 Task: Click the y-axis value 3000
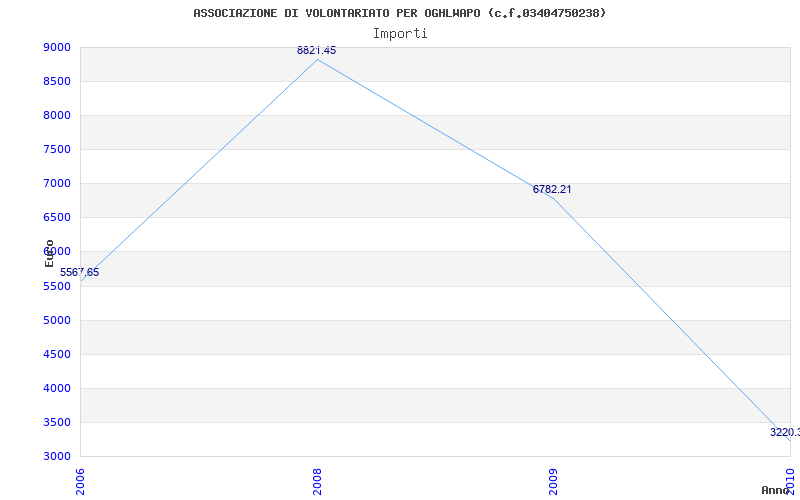[58, 456]
